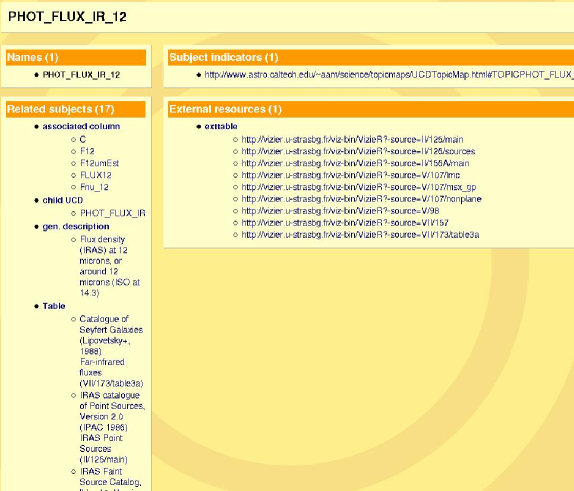
Task: Open the column named C
Action: click(x=83, y=140)
